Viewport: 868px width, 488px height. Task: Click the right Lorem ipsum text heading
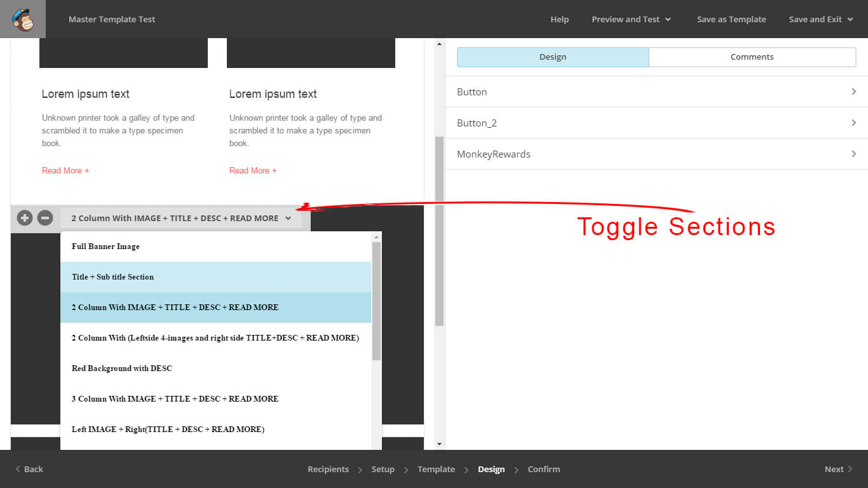[273, 94]
